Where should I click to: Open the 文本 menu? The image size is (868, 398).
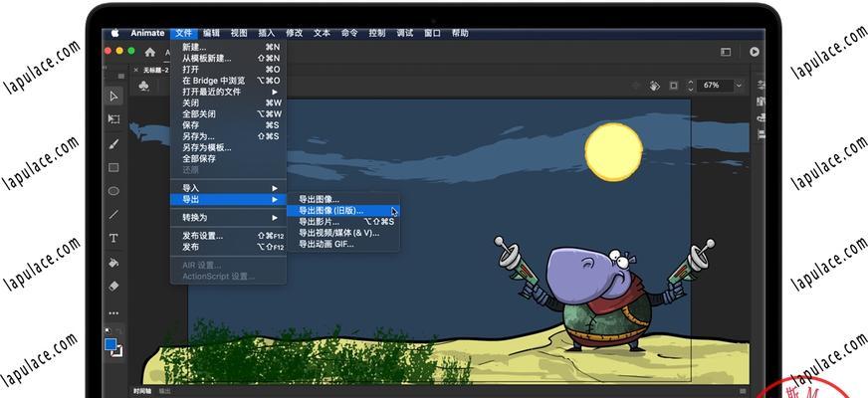point(323,33)
